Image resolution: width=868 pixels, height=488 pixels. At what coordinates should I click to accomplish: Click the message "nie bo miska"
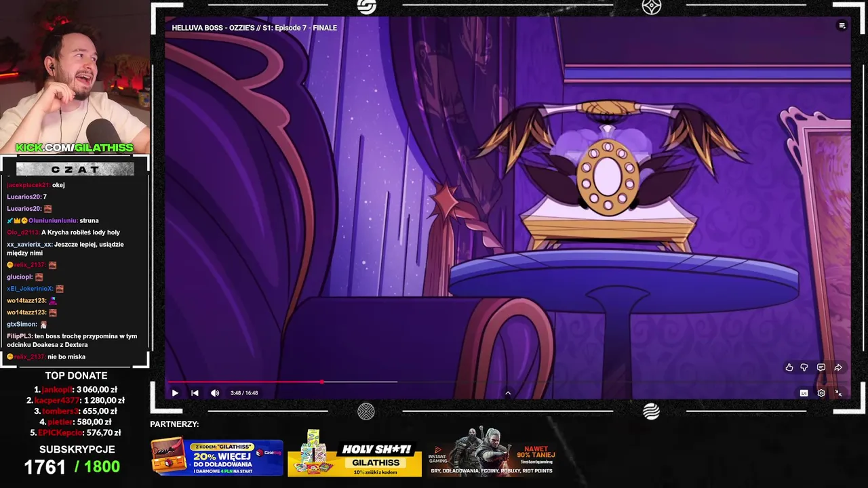click(66, 357)
